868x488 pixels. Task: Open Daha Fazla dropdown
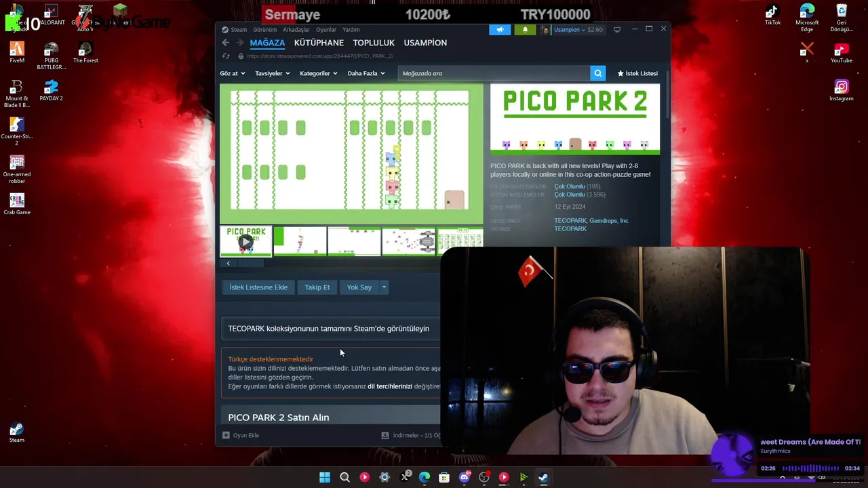pos(366,73)
